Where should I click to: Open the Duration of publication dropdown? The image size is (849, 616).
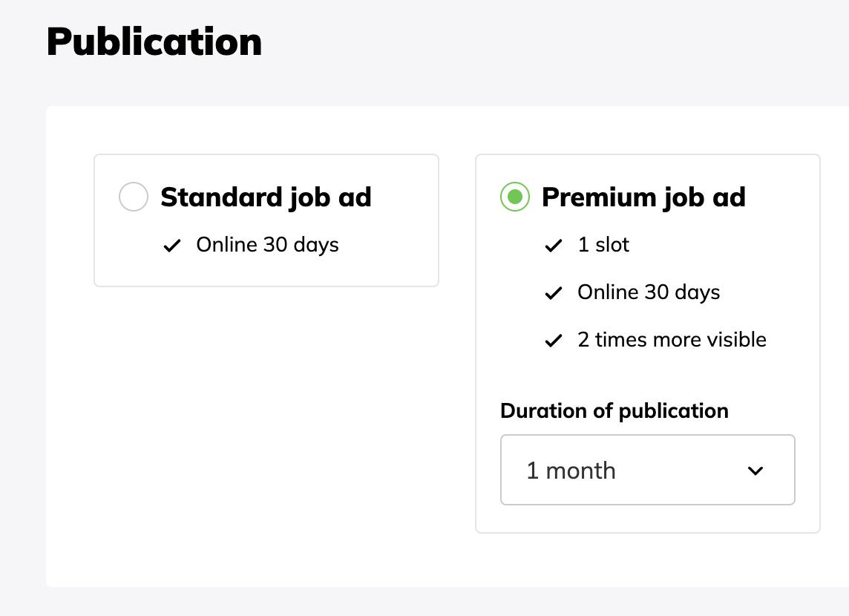pyautogui.click(x=647, y=470)
